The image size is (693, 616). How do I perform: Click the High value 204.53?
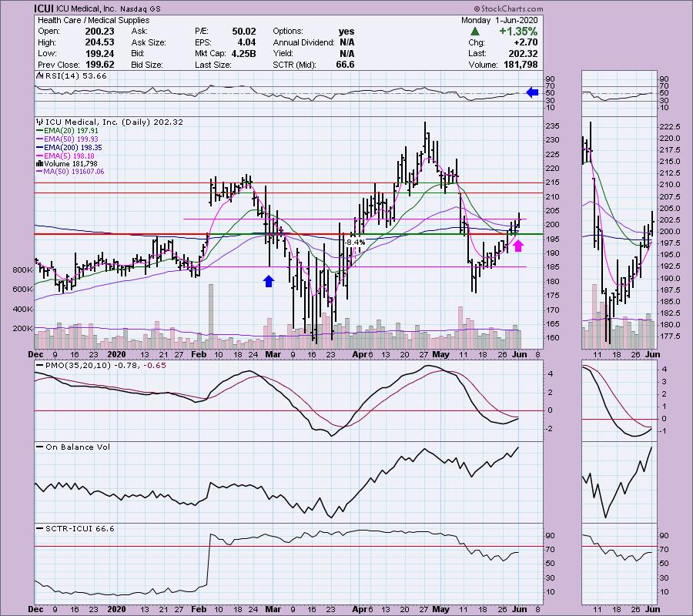click(99, 42)
